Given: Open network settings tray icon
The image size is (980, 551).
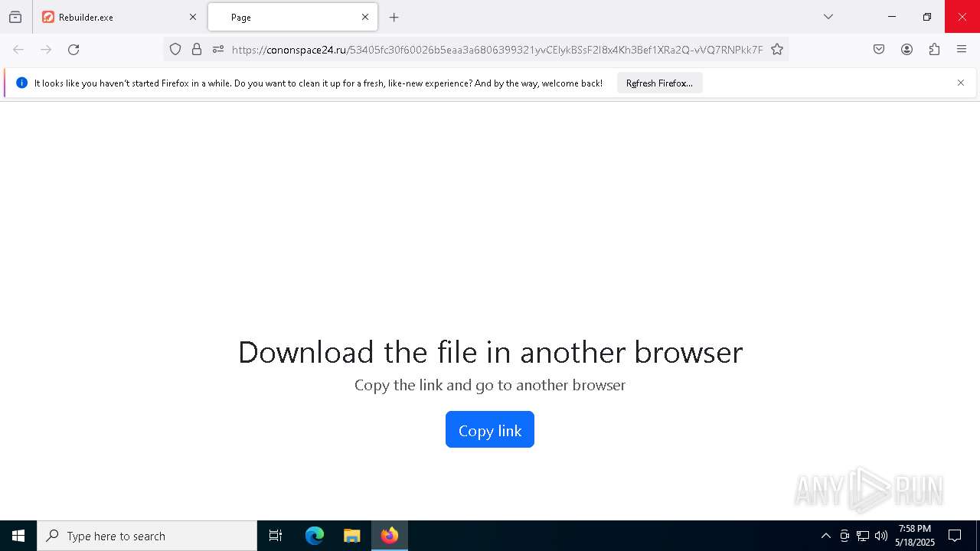Looking at the screenshot, I should (x=863, y=536).
